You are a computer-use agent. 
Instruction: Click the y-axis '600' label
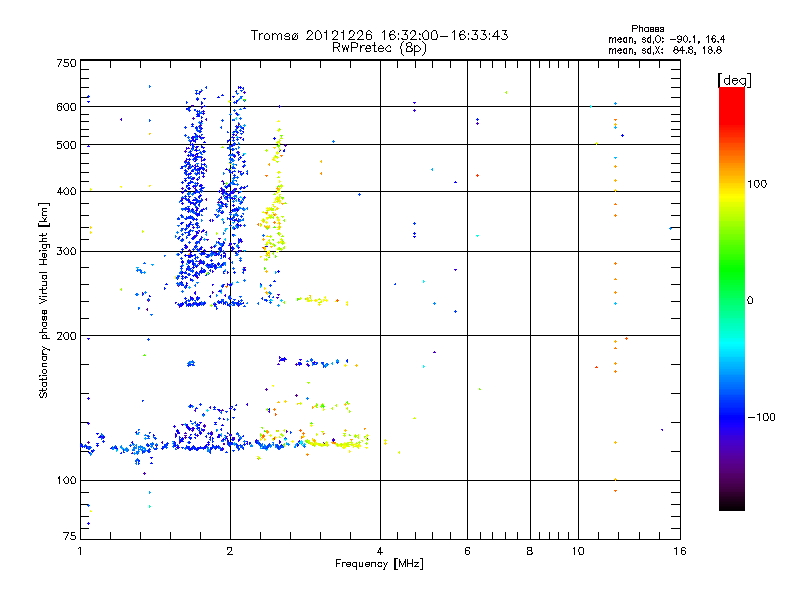coord(66,107)
